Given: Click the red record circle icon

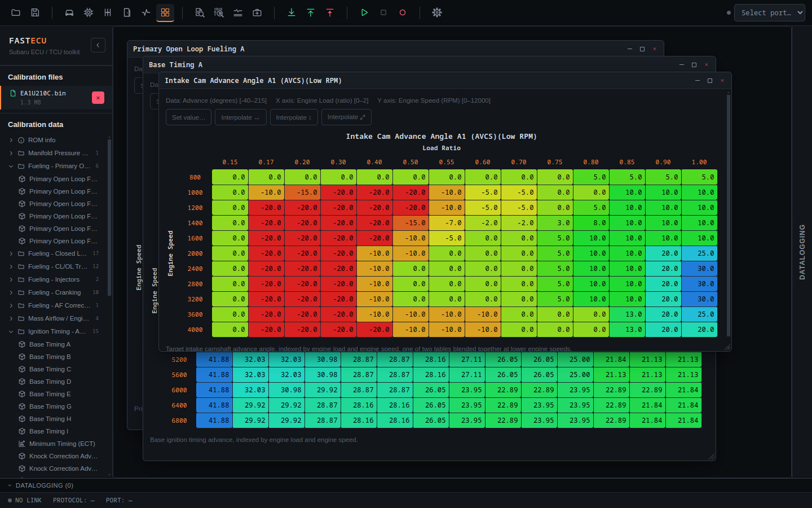Looking at the screenshot, I should point(403,12).
